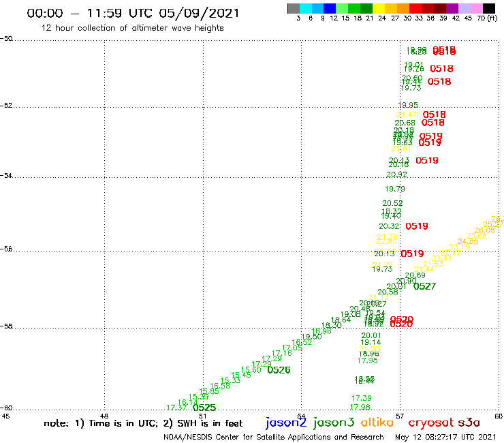
Task: Click the wave height value '17.39'
Action: [x=362, y=398]
